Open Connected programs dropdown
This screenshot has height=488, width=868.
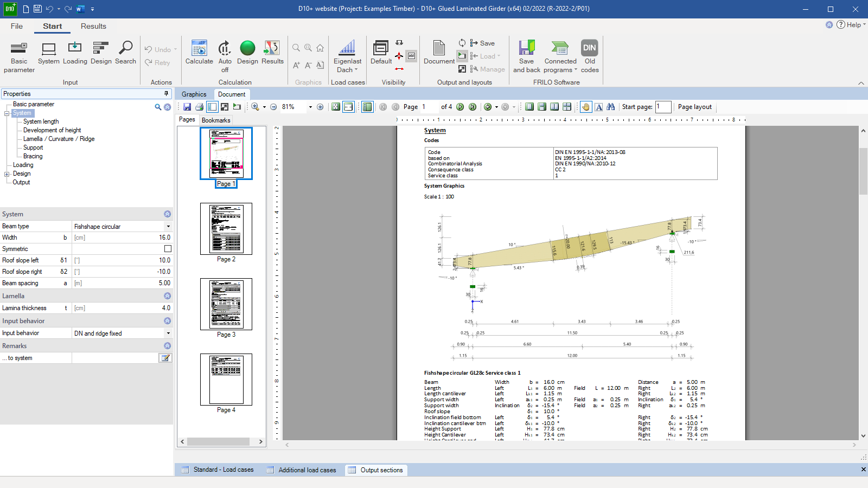tap(560, 57)
